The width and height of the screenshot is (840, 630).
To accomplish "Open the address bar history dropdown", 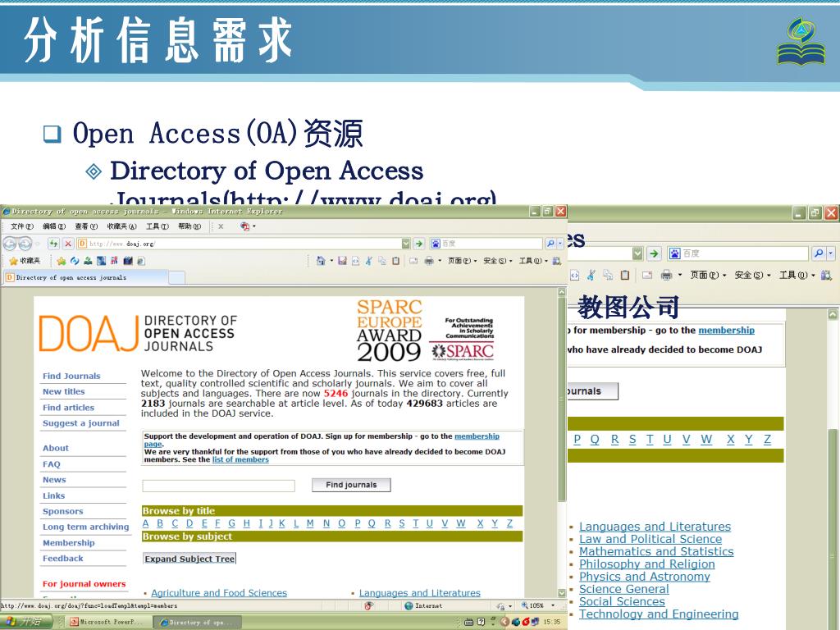I will coord(406,244).
